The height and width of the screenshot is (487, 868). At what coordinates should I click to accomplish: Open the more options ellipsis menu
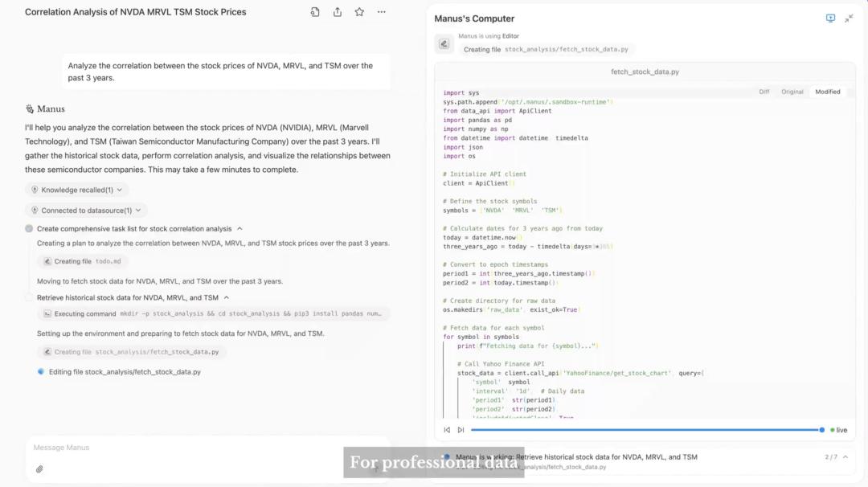tap(381, 12)
